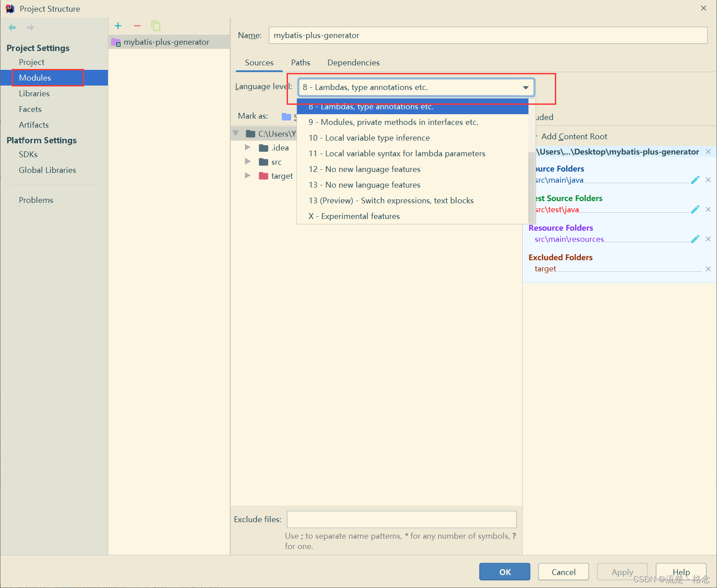Unmark src\main\resources resource folder

(708, 239)
